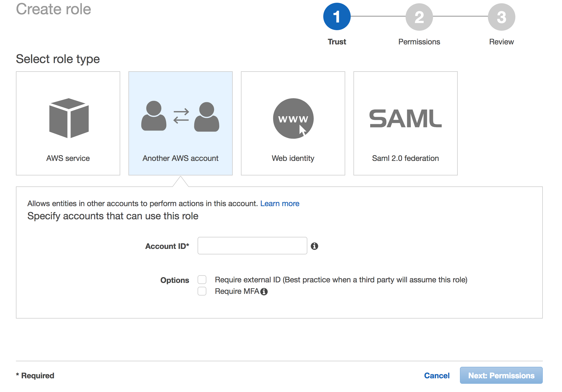Select the AWS service cube icon
Viewport: 562px width, 392px height.
69,118
